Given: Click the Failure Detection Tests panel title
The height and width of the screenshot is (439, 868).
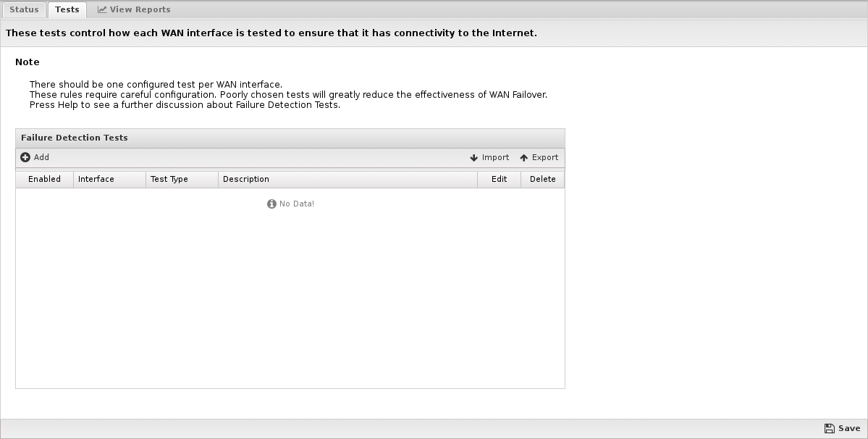Looking at the screenshot, I should [74, 138].
